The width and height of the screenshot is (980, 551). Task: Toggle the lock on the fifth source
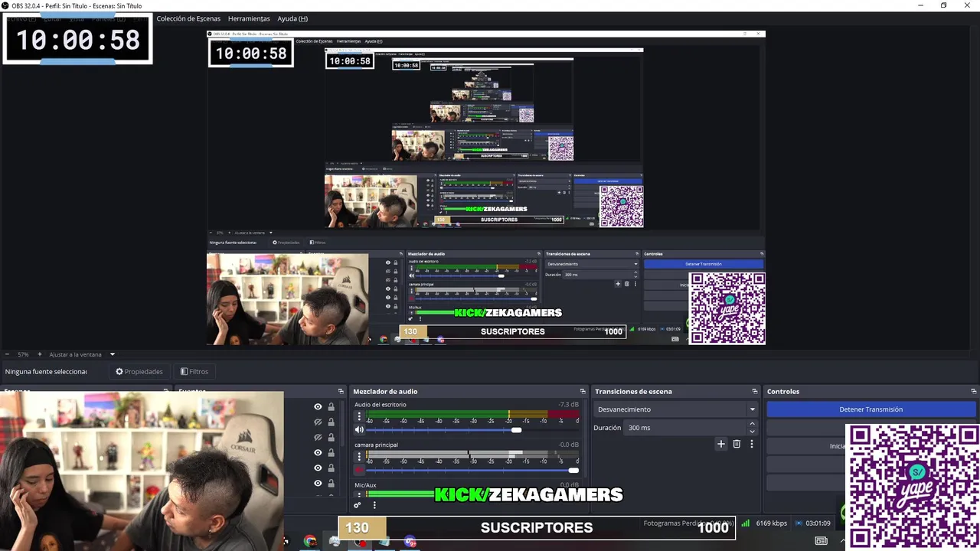[332, 468]
